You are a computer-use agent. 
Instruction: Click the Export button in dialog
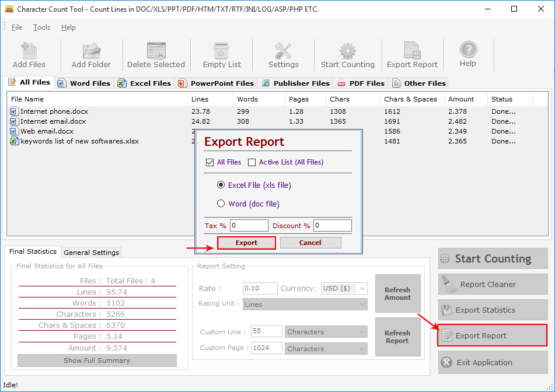click(246, 243)
